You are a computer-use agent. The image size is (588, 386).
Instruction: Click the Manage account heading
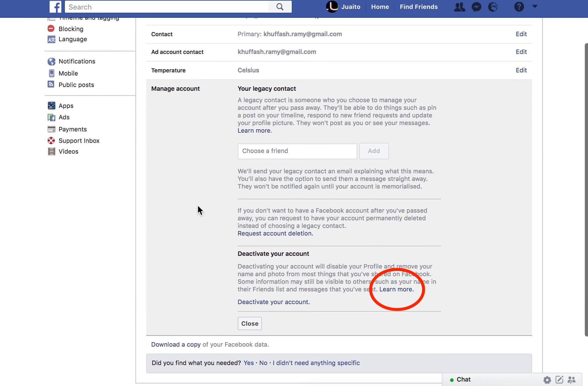[175, 89]
